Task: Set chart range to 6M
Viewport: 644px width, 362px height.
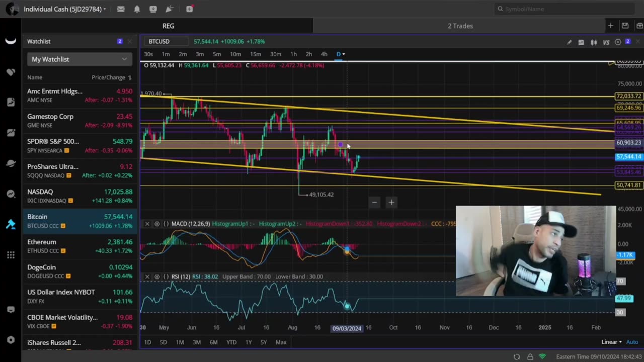Action: point(213,342)
